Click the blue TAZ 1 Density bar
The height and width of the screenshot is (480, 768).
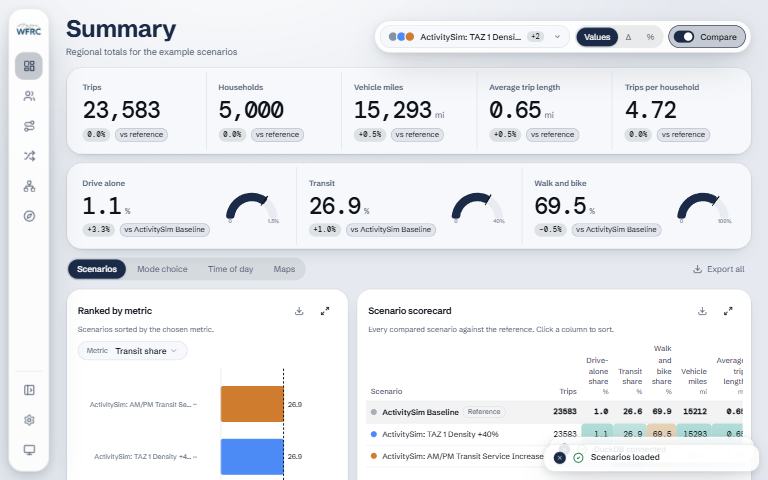(x=252, y=456)
